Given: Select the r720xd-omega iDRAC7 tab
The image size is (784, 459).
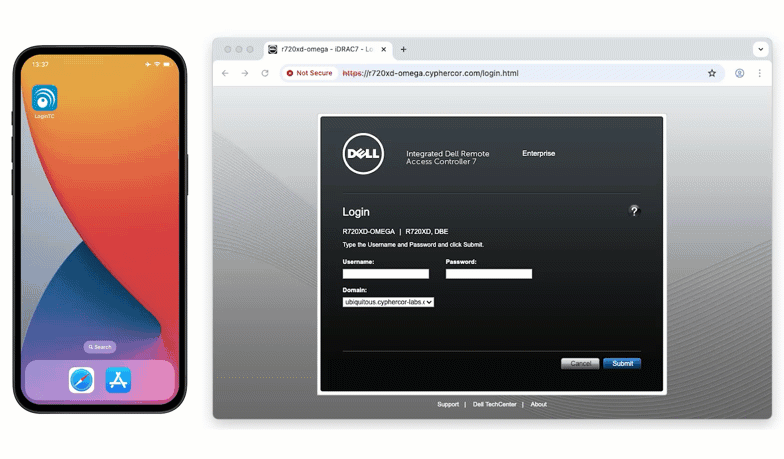Looking at the screenshot, I should click(325, 49).
